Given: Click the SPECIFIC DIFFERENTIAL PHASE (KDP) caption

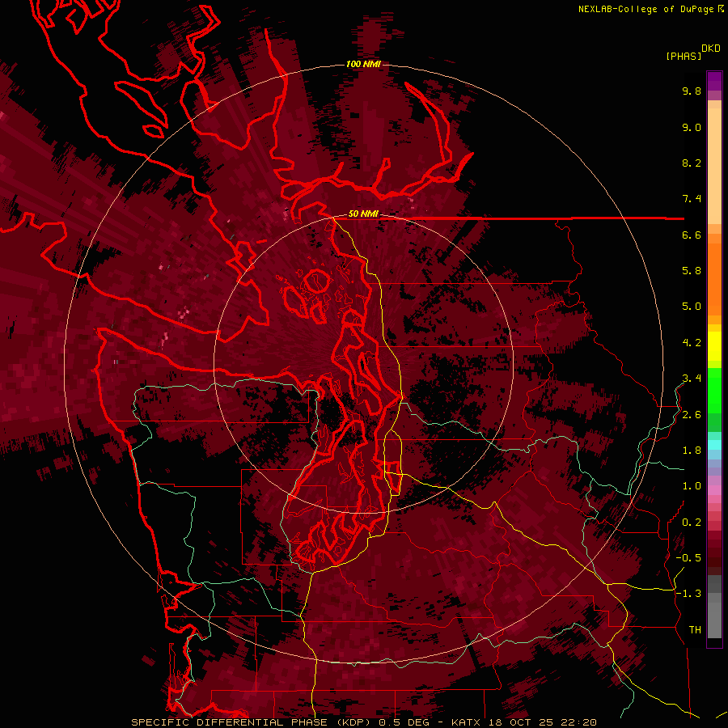Looking at the screenshot, I should pyautogui.click(x=253, y=722).
